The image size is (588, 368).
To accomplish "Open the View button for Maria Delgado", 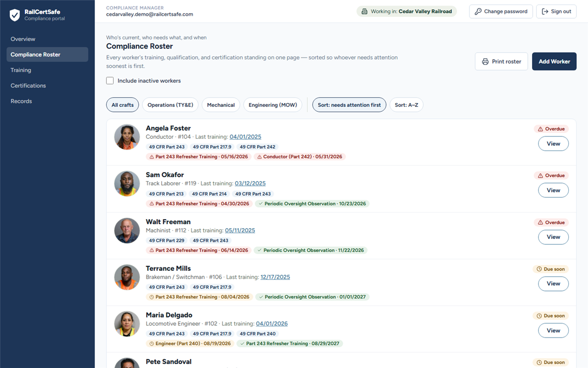I will [x=553, y=330].
